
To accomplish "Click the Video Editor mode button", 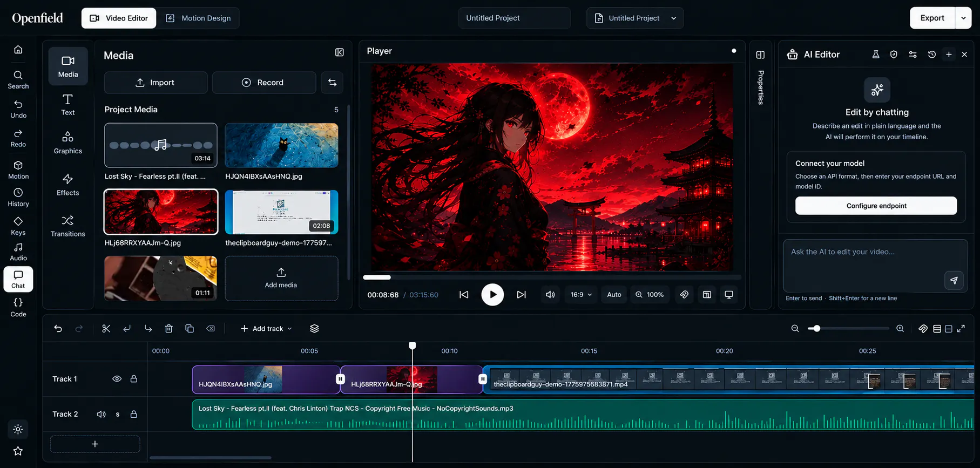I will click(x=119, y=18).
